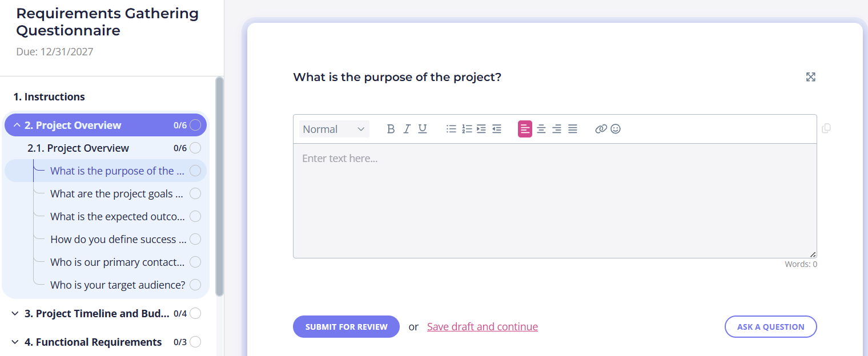Collapse the Project Overview section
The height and width of the screenshot is (356, 868).
tap(17, 125)
